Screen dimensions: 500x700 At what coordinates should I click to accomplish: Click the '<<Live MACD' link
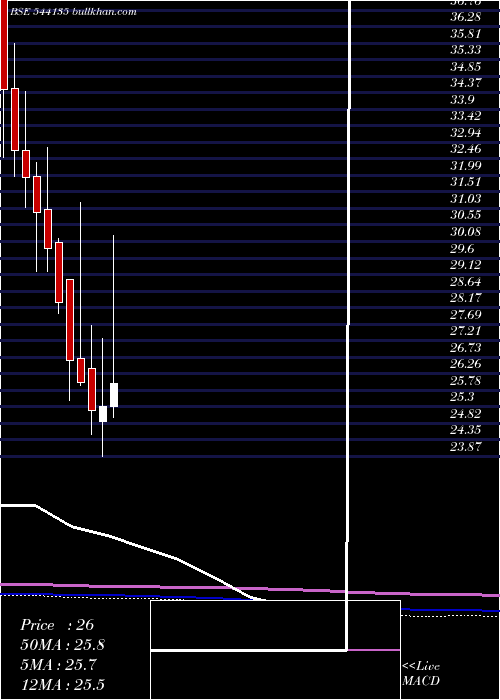point(421,674)
